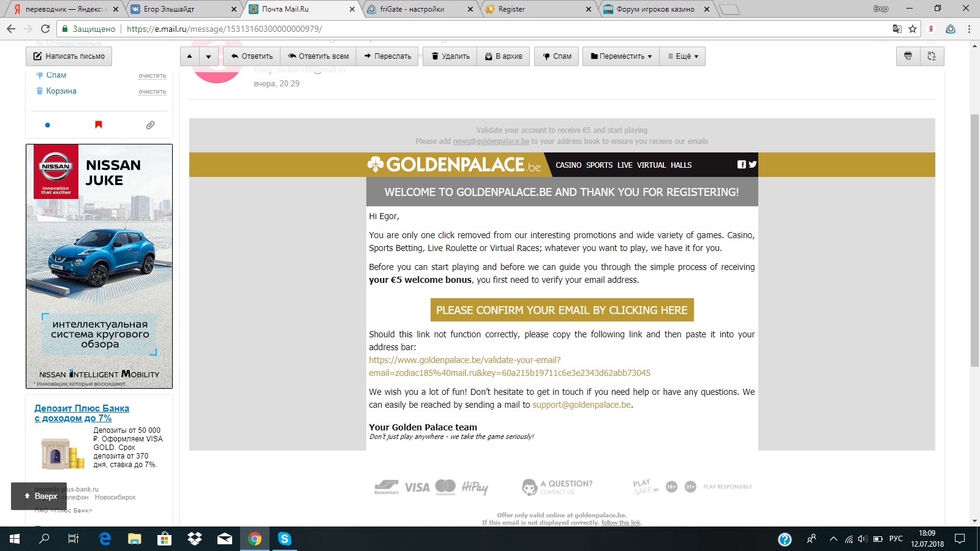Click PLEASE CONFIRM YOUR EMAIL BY CLICKING HERE
The width and height of the screenshot is (980, 551).
pyautogui.click(x=562, y=310)
